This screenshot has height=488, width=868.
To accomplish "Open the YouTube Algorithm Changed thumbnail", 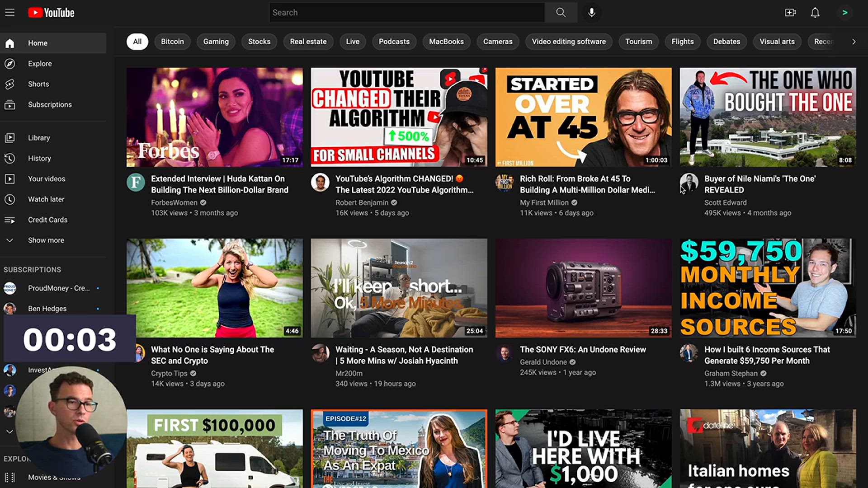I will (399, 117).
